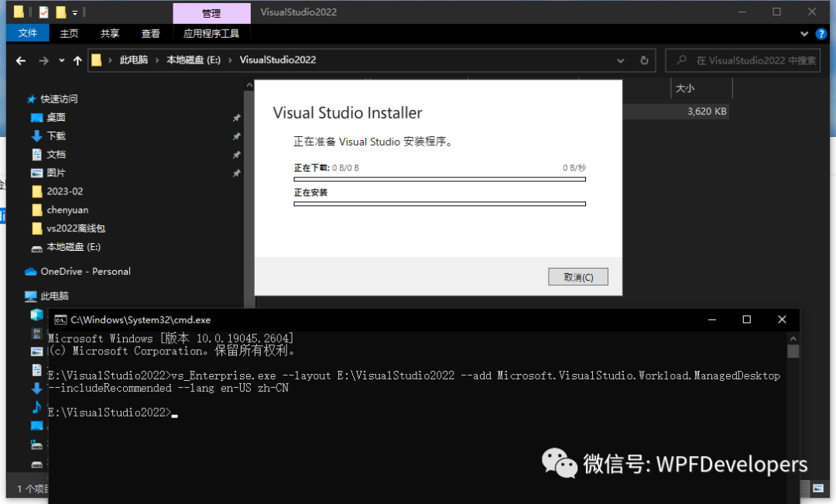Go back in Explorer navigation
836x504 pixels.
pos(21,60)
